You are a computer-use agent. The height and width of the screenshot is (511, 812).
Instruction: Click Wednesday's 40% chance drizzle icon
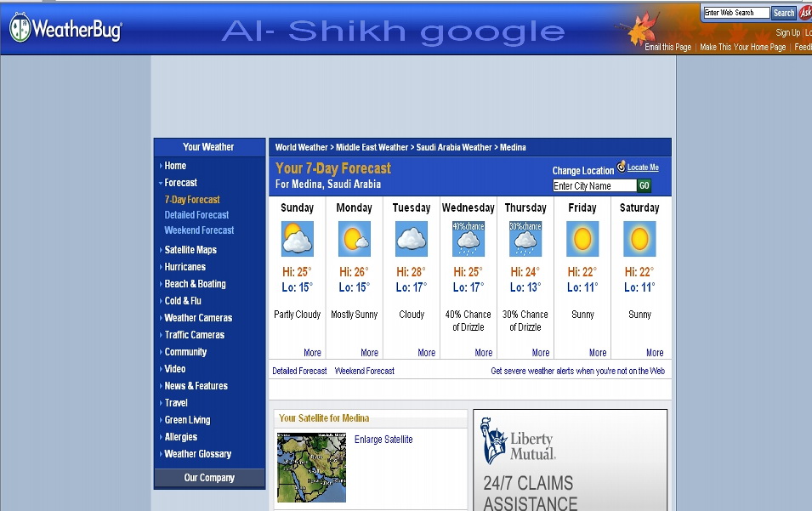468,239
